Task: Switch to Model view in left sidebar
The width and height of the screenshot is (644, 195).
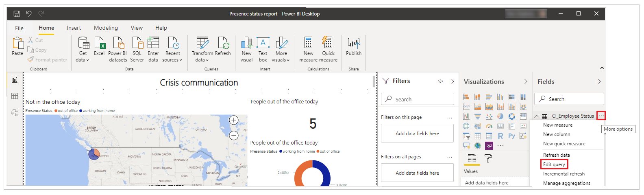Action: tap(15, 112)
